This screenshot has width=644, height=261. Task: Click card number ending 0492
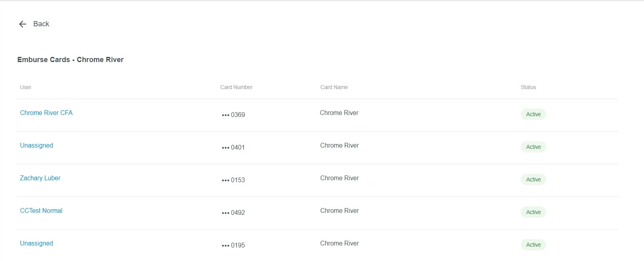coord(233,213)
